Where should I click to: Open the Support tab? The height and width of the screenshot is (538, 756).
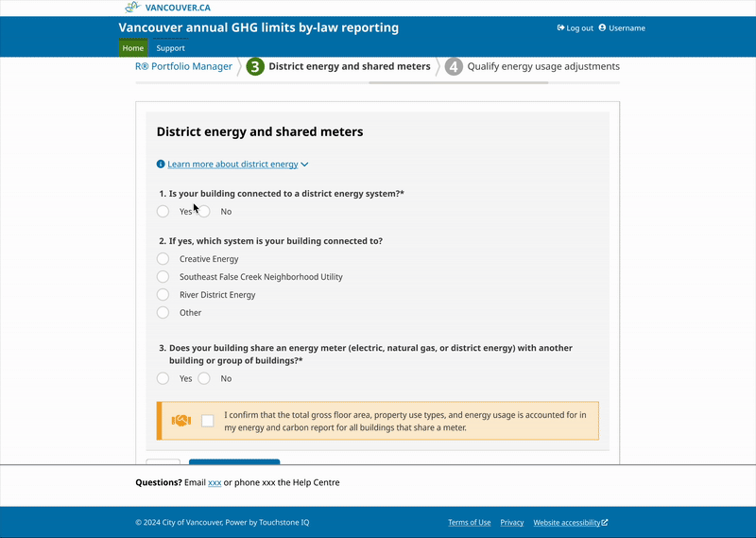point(170,48)
